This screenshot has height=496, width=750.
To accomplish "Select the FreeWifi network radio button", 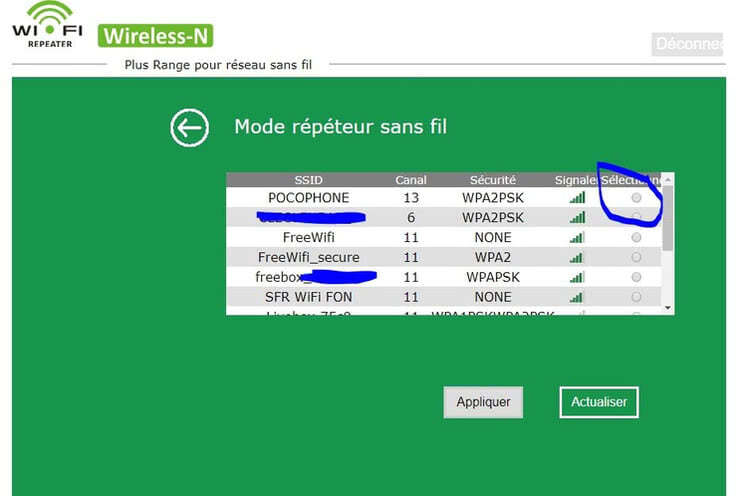I will (636, 238).
